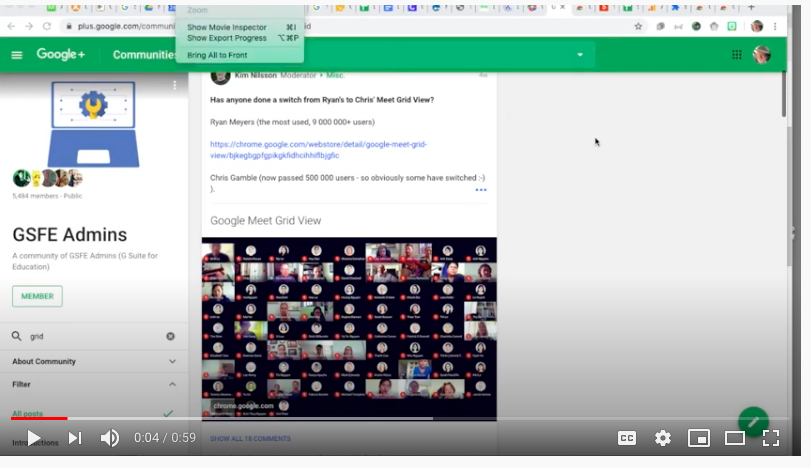Go back in browser
This screenshot has height=468, width=811.
(x=11, y=26)
